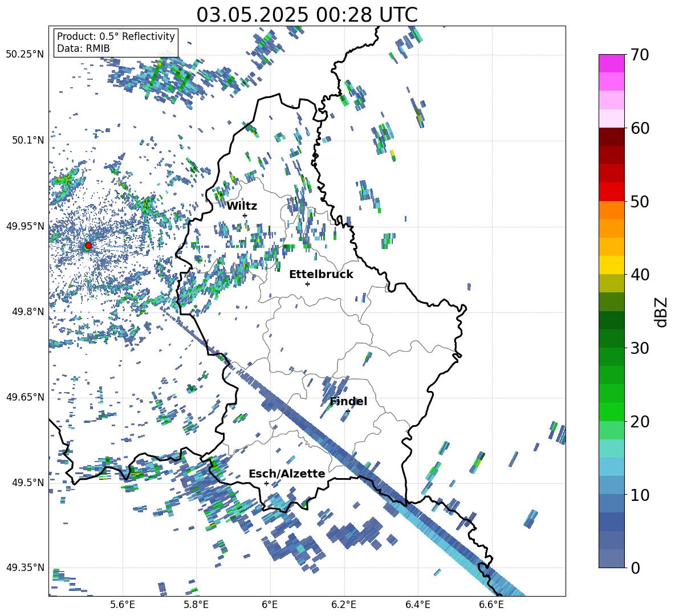Click the latitude label 49.35°N
The width and height of the screenshot is (675, 616).
[25, 568]
